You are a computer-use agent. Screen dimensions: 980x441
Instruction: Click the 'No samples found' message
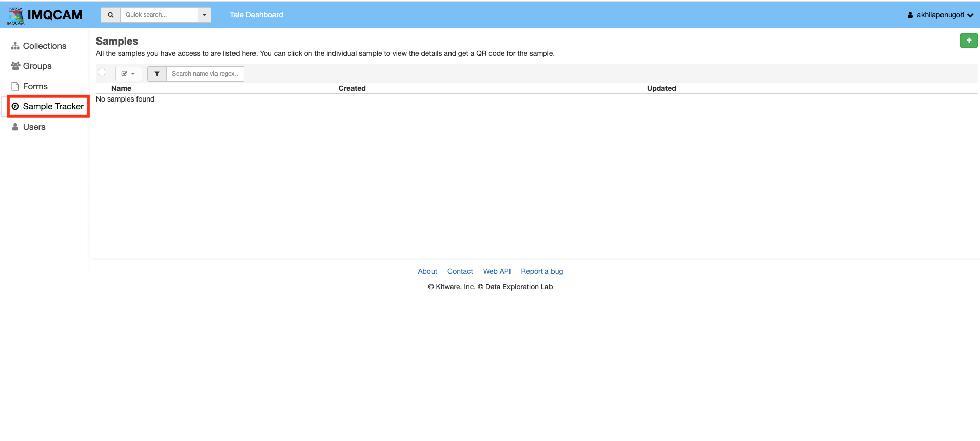125,99
